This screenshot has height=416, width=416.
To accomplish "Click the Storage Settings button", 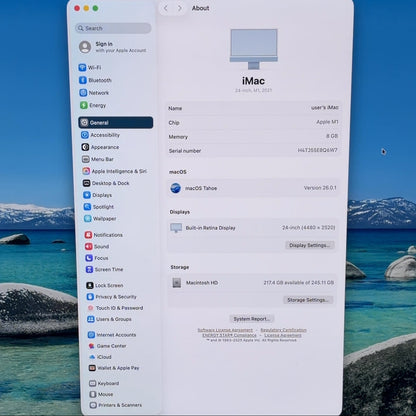I will click(x=308, y=300).
